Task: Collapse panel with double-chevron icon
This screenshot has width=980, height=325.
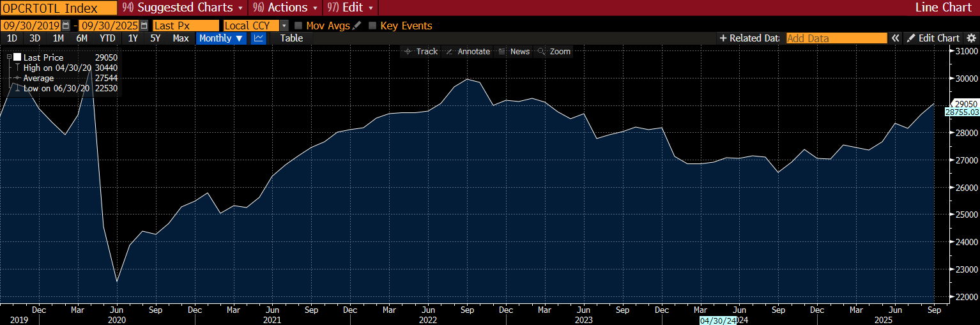Action: (896, 38)
